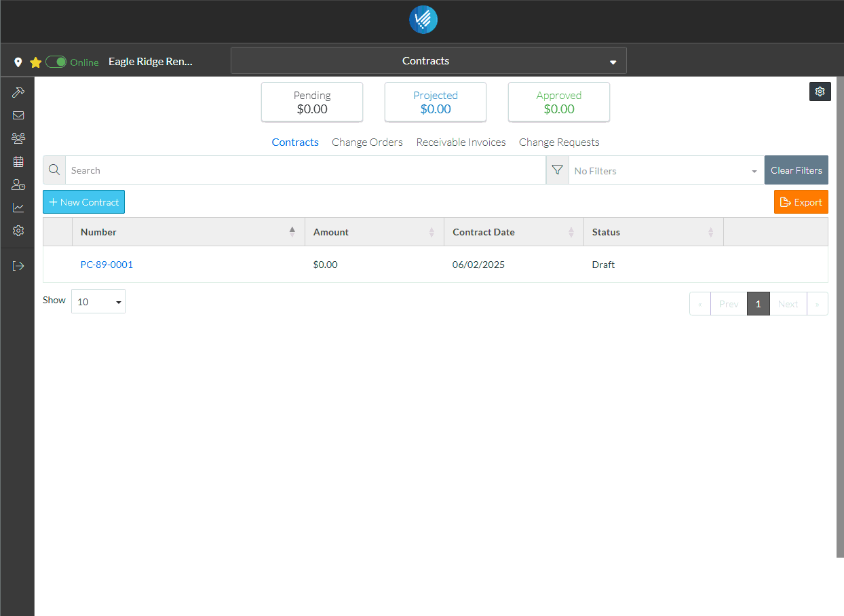
Task: Click the orange Export button
Action: pyautogui.click(x=801, y=202)
